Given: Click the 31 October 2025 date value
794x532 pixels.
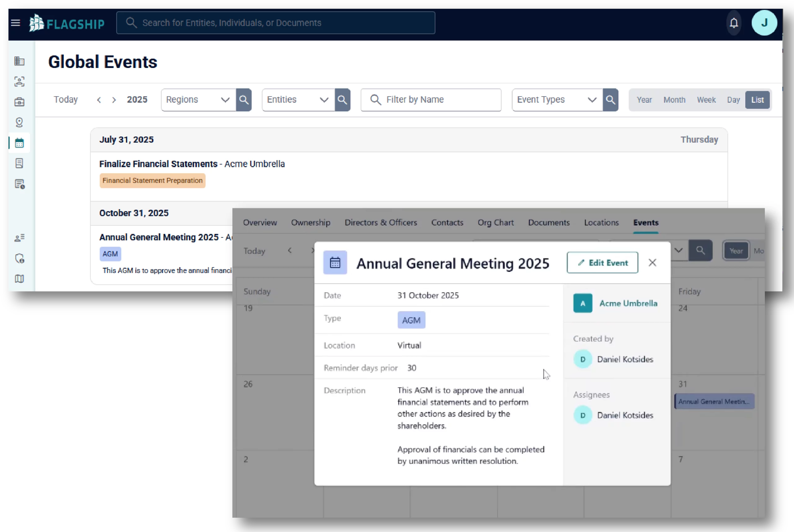Looking at the screenshot, I should (x=428, y=295).
